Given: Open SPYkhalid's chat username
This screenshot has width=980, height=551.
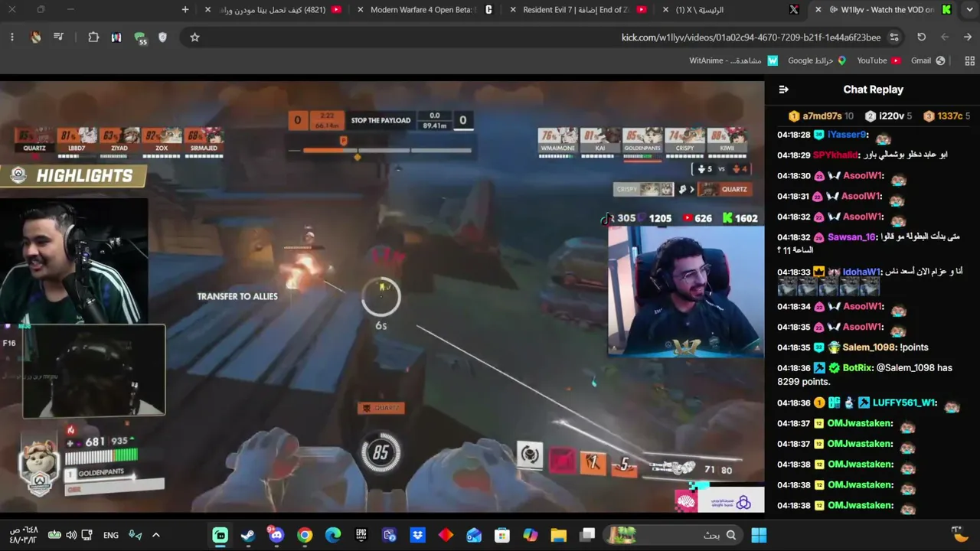Looking at the screenshot, I should [835, 155].
